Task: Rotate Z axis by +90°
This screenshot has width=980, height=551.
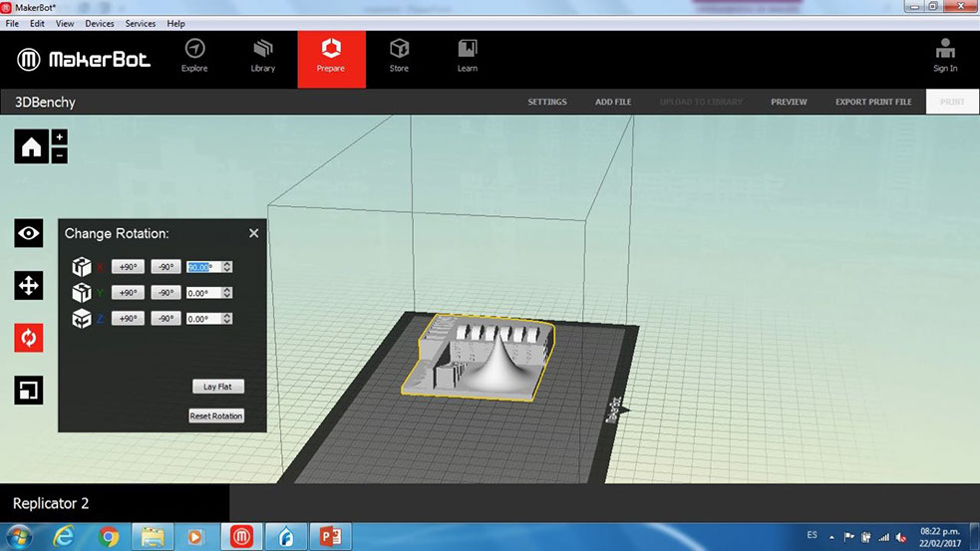Action: pyautogui.click(x=129, y=319)
